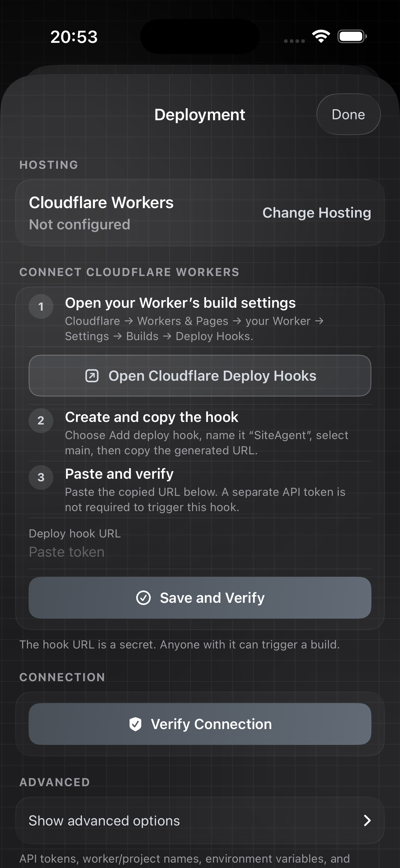Click the Deploy hook URL input field

[200, 552]
